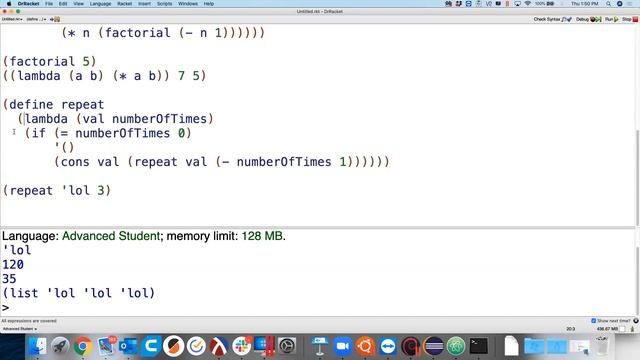Click the AirPlay display icon in the menu bar

[x=517, y=4]
